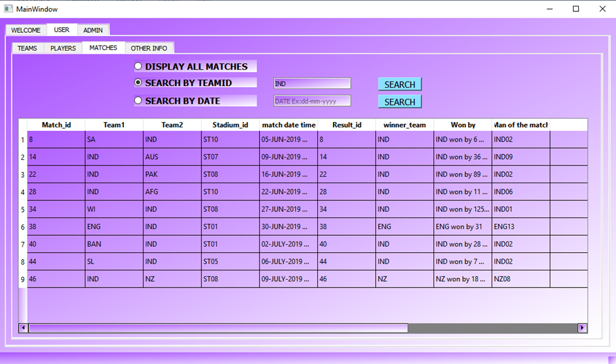Choose the SEARCH BY DATE radio button

click(x=137, y=99)
